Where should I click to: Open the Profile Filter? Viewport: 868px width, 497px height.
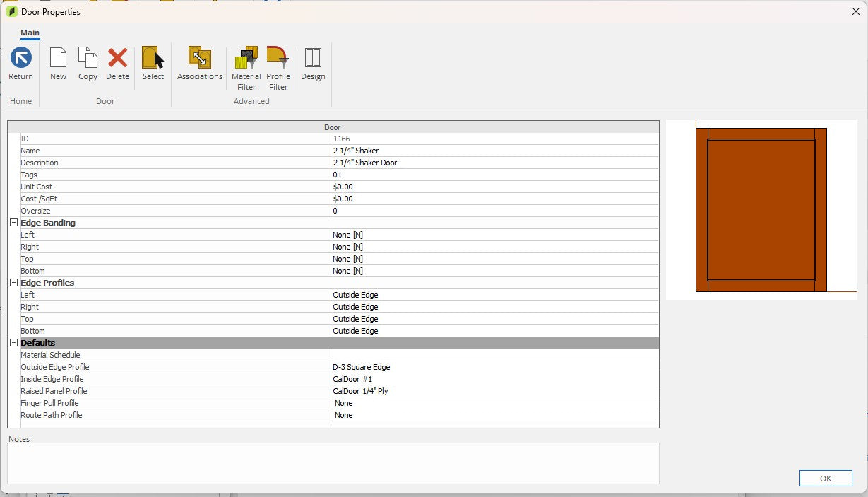(278, 58)
